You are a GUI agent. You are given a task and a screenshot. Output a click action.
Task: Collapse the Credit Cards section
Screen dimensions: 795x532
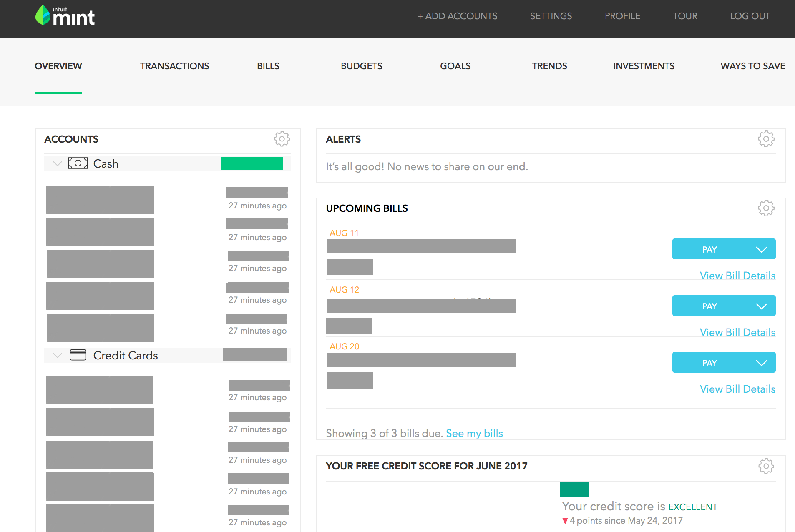point(58,355)
